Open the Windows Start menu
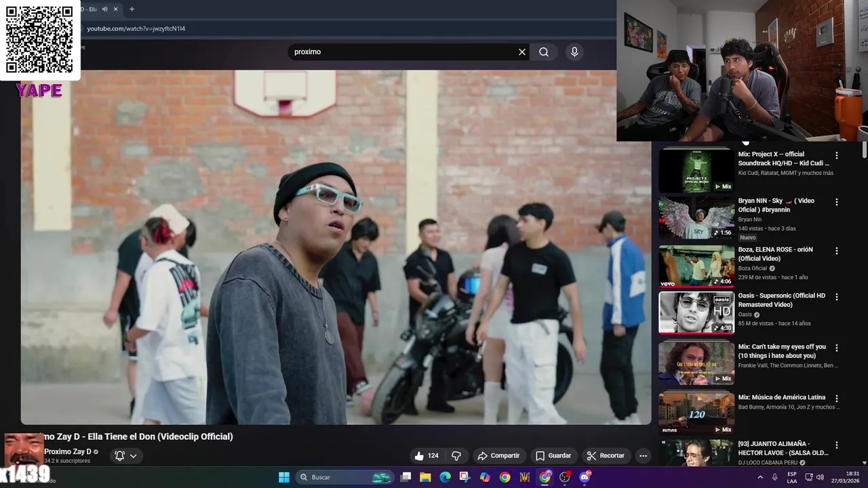 point(284,477)
